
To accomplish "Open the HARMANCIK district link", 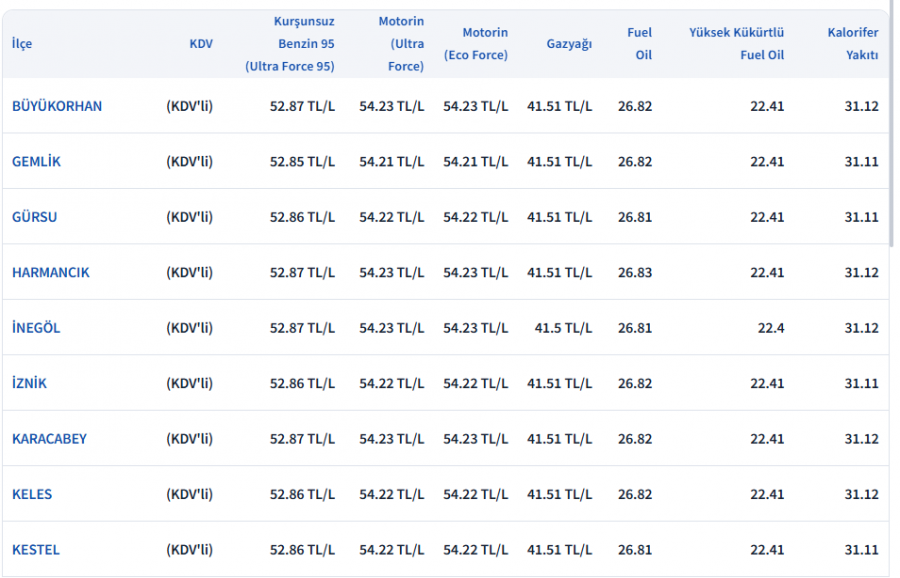I will tap(50, 272).
